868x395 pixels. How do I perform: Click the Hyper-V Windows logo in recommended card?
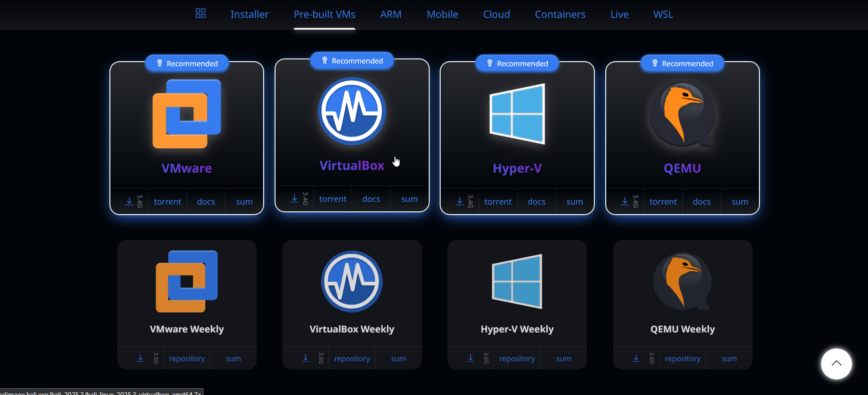(x=517, y=114)
